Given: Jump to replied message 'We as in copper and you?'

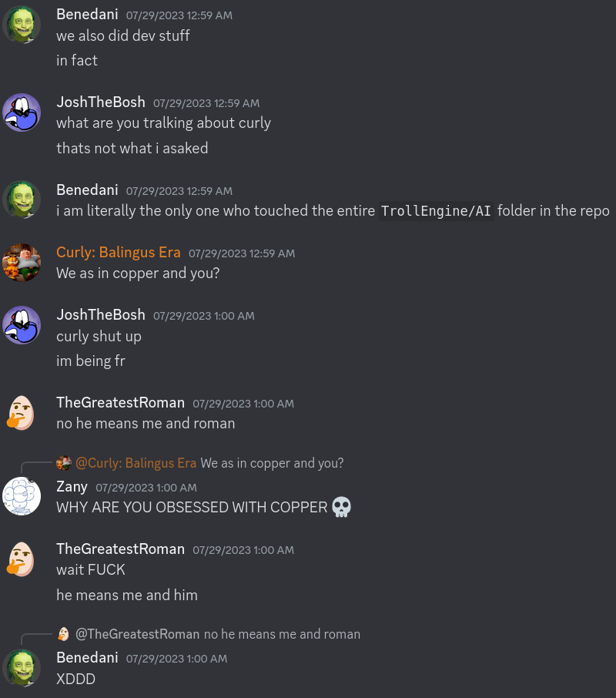Looking at the screenshot, I should coord(272,463).
